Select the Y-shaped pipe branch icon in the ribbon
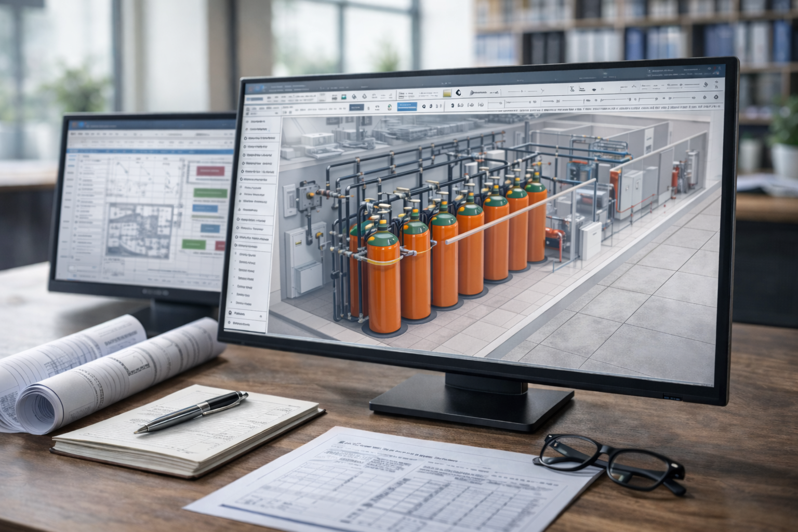Screen dimensions: 798x532 click(x=542, y=90)
